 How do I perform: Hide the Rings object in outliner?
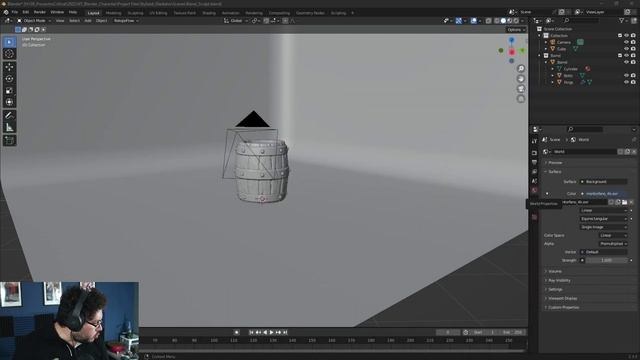tap(627, 82)
